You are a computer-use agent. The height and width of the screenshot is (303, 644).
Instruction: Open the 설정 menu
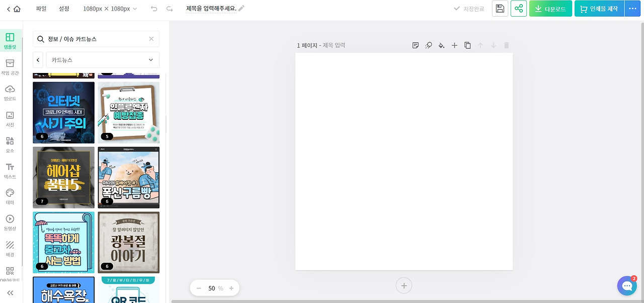(x=64, y=9)
